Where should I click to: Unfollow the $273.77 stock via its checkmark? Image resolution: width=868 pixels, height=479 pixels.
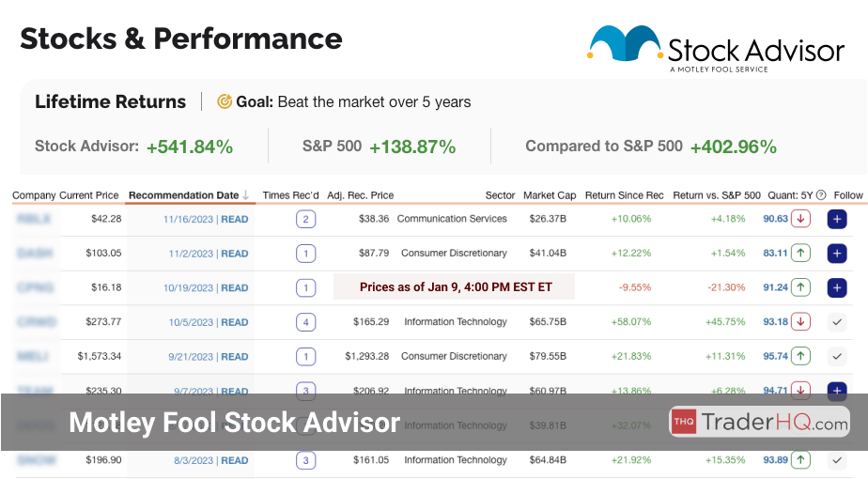coord(837,322)
